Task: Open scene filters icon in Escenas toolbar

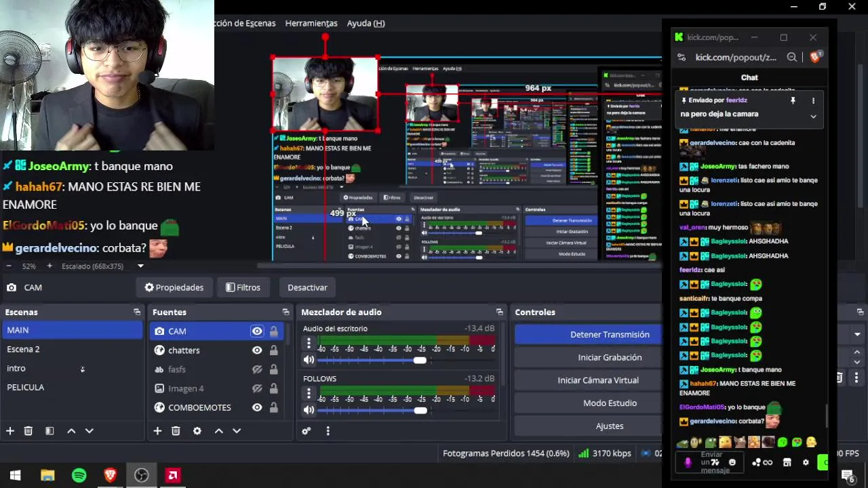Action: click(50, 431)
